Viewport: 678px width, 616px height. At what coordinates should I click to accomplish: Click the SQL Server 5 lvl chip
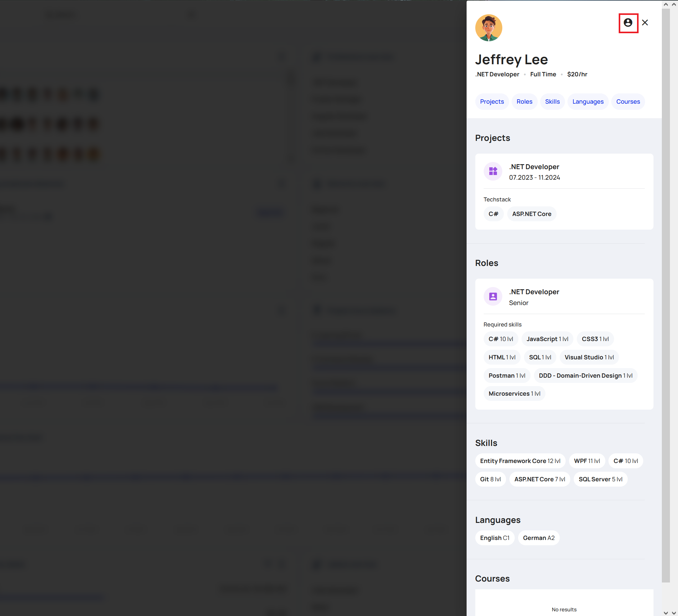(600, 479)
